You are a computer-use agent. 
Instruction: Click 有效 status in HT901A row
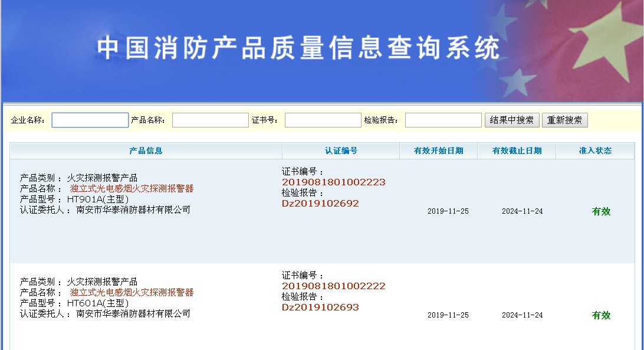point(601,211)
